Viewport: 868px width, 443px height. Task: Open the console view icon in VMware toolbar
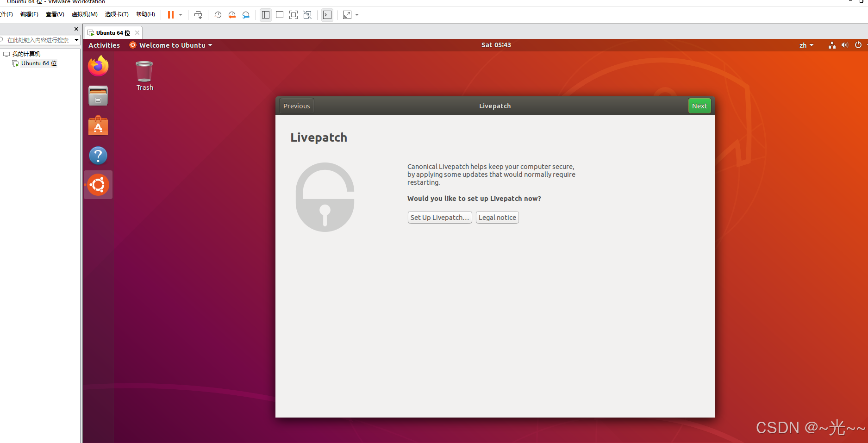[327, 15]
